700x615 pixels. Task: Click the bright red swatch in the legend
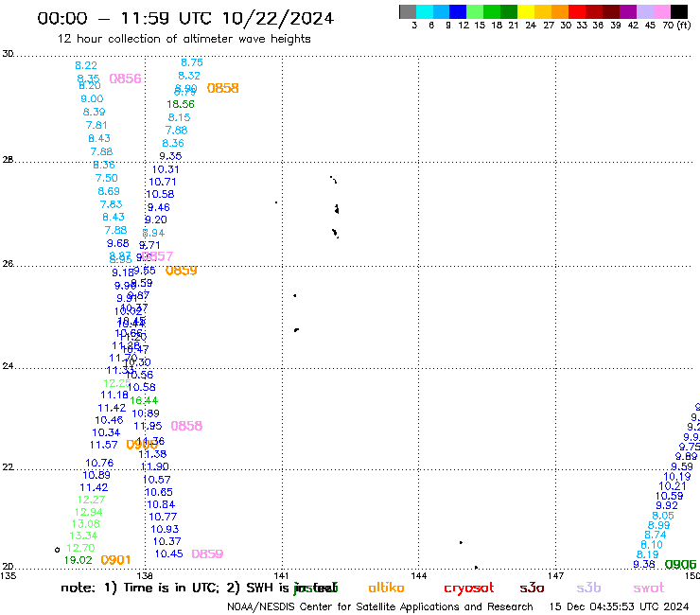click(x=577, y=11)
